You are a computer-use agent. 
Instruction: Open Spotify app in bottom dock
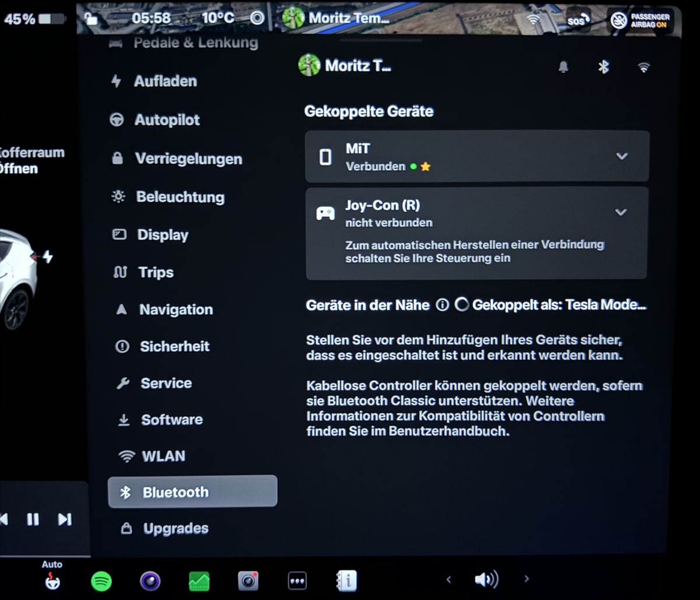click(101, 580)
